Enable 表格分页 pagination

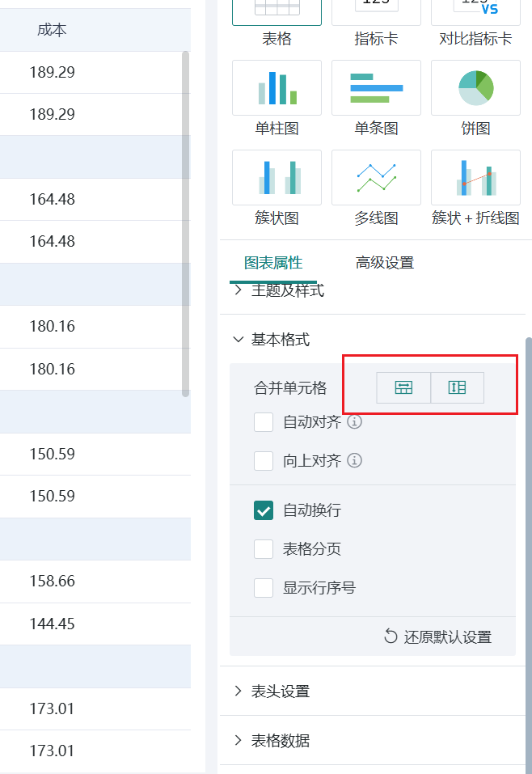[264, 549]
